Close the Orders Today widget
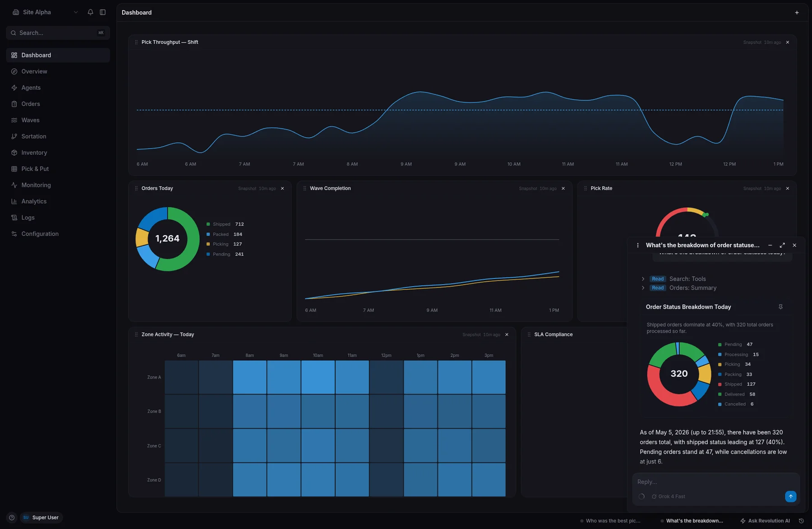 pos(282,189)
